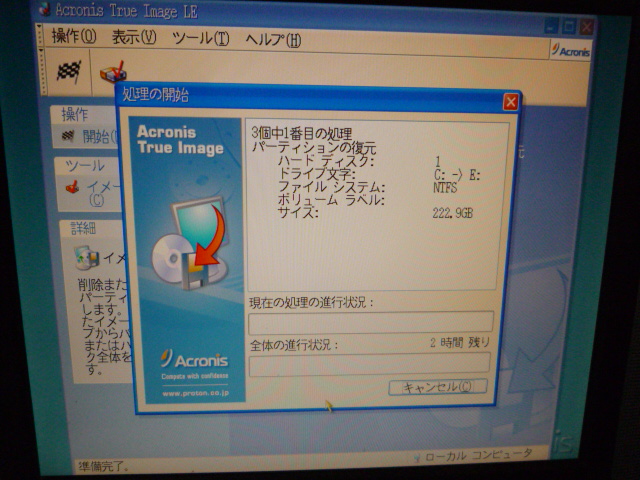Click the Acronis logo in toolbar
Image resolution: width=640 pixels, height=480 pixels.
pos(570,51)
